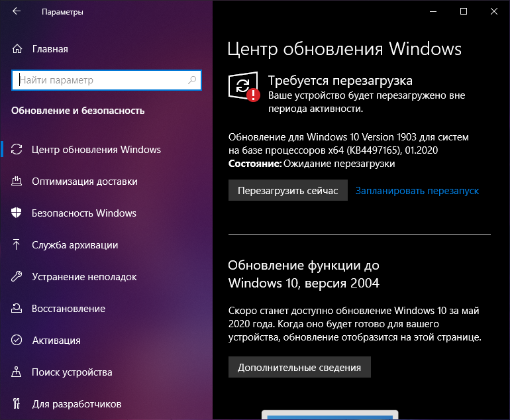
Task: Click the KB4497165 update description text
Action: click(x=348, y=144)
